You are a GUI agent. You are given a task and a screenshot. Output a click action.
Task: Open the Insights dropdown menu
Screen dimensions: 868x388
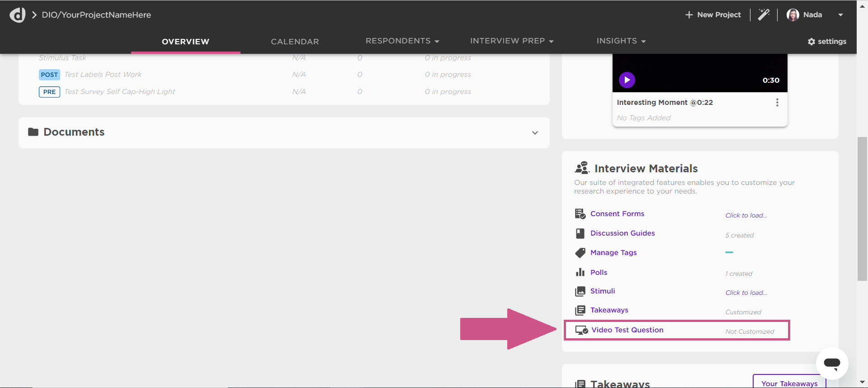[x=621, y=41]
